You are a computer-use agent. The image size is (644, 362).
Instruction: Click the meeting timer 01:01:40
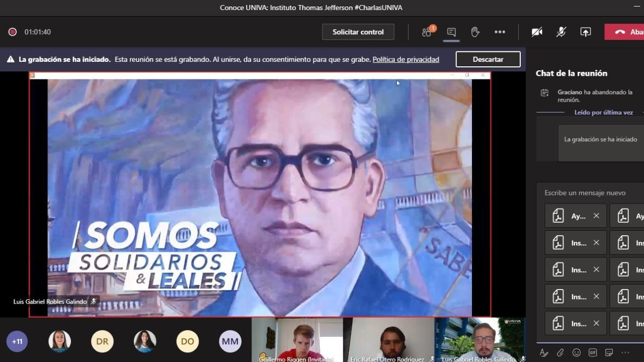(x=38, y=32)
